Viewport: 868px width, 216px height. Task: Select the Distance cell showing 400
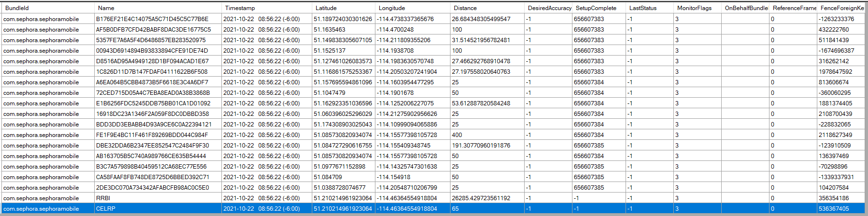coord(457,135)
